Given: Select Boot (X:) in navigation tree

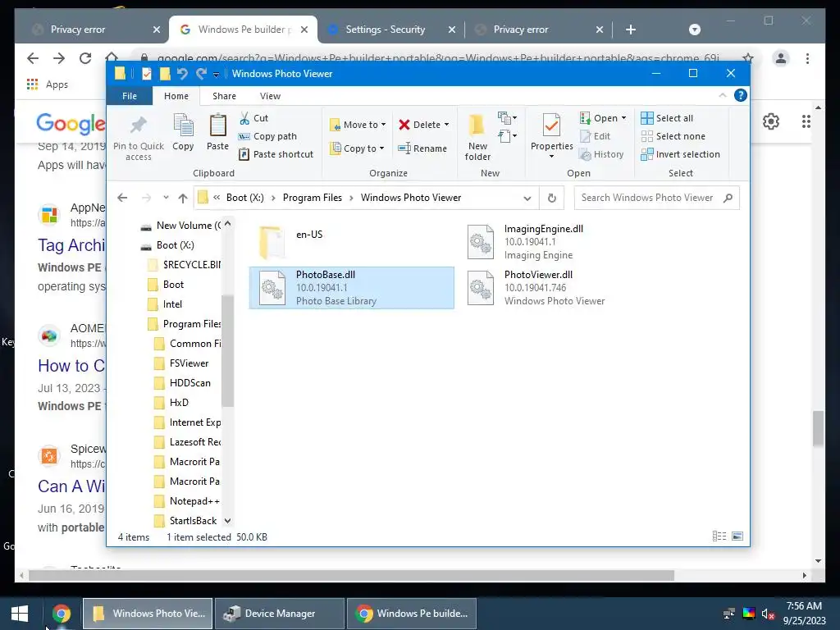Looking at the screenshot, I should click(175, 245).
